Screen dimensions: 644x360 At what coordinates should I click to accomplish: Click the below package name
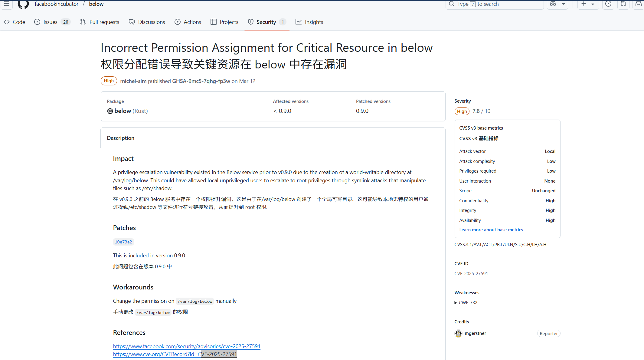pos(123,111)
